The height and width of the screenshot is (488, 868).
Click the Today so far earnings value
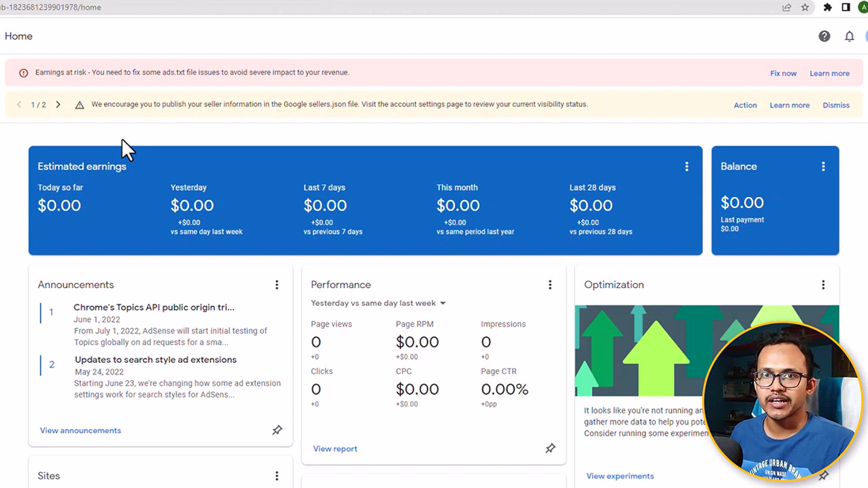pyautogui.click(x=59, y=206)
